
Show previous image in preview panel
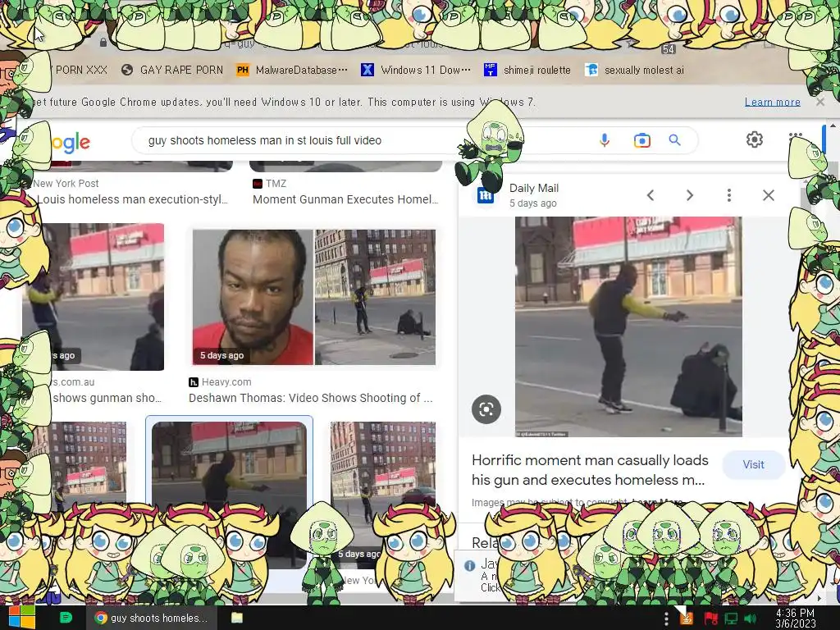[x=651, y=195]
